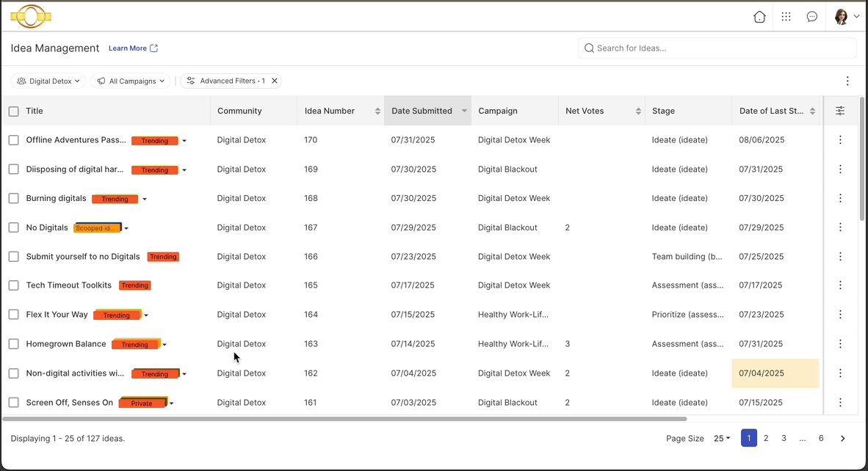Select all ideas with header checkbox

tap(14, 111)
